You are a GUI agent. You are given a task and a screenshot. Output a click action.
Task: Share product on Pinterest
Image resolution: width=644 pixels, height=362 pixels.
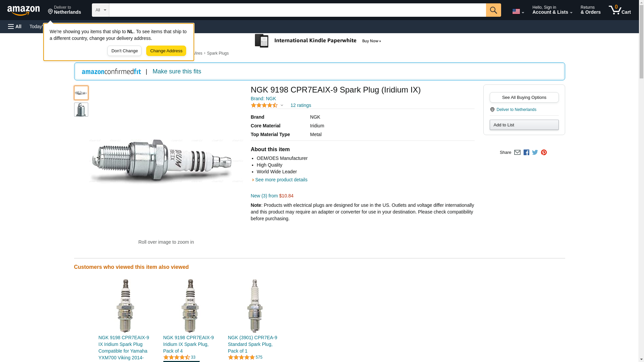tap(544, 153)
